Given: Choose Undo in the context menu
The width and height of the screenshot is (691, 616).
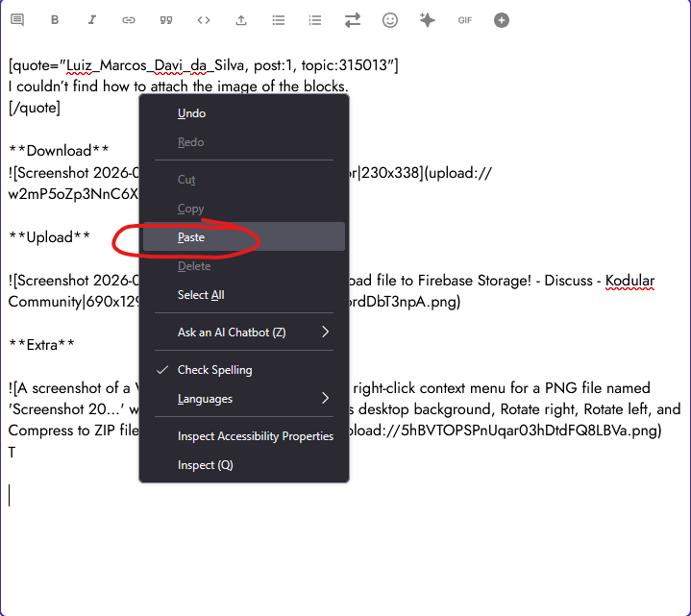Looking at the screenshot, I should (x=244, y=113).
